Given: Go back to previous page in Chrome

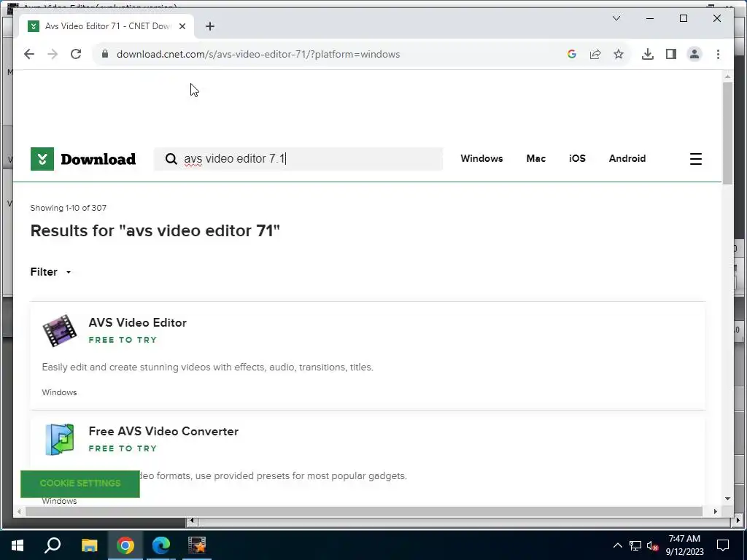Looking at the screenshot, I should point(29,54).
